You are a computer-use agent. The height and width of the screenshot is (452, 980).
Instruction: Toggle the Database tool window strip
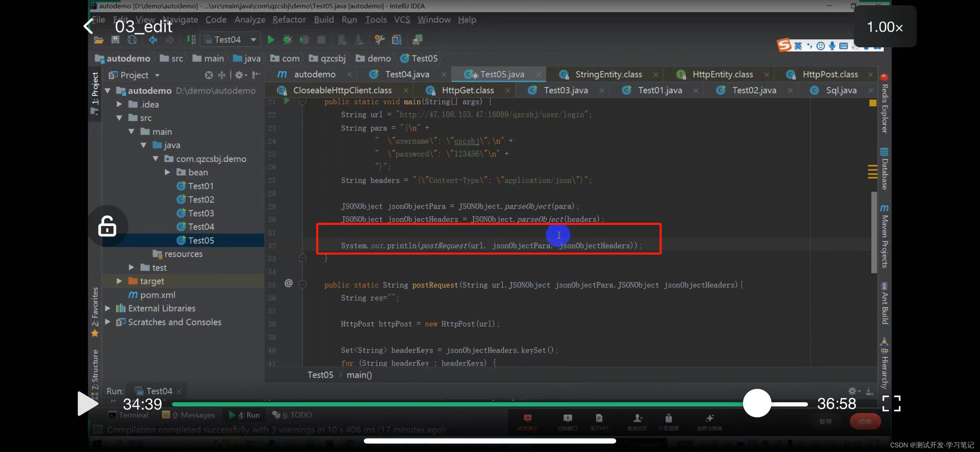coord(884,169)
